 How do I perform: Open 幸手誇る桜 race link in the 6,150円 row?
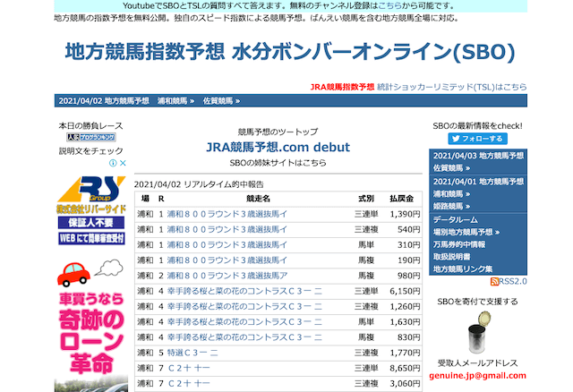(x=244, y=291)
